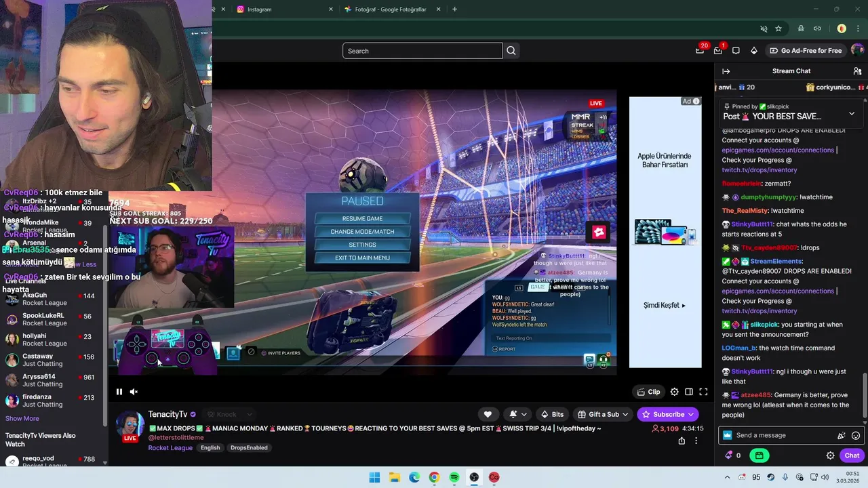Viewport: 868px width, 488px height.
Task: Show hidden system tray icons chevron
Action: point(727,477)
